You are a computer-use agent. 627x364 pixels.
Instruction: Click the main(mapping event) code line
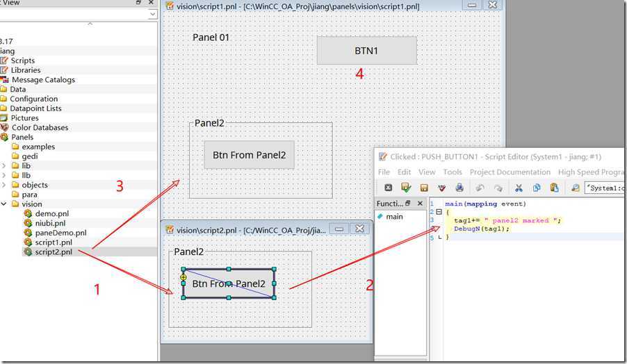485,204
